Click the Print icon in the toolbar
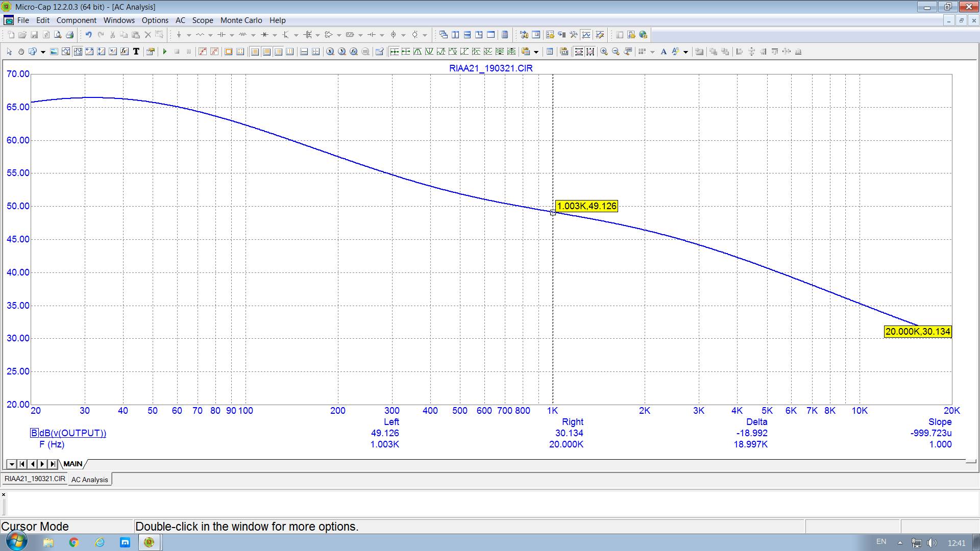 click(69, 35)
